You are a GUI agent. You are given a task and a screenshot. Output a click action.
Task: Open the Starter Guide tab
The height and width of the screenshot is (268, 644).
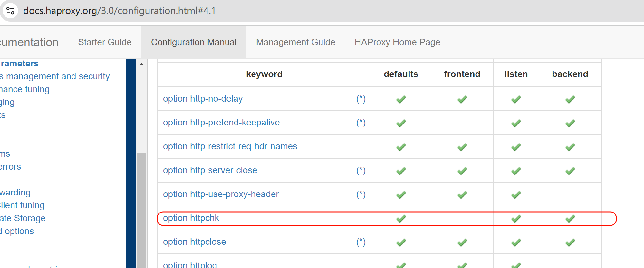tap(105, 42)
